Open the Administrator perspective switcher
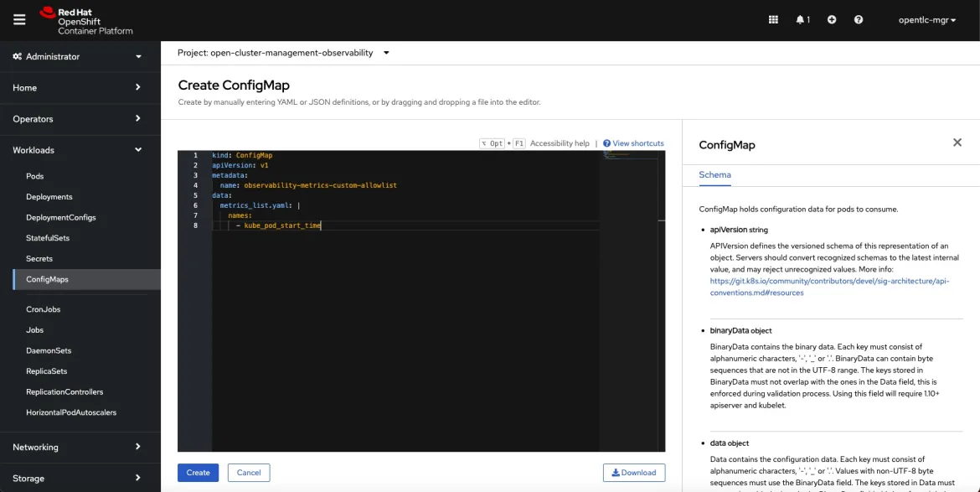 80,56
